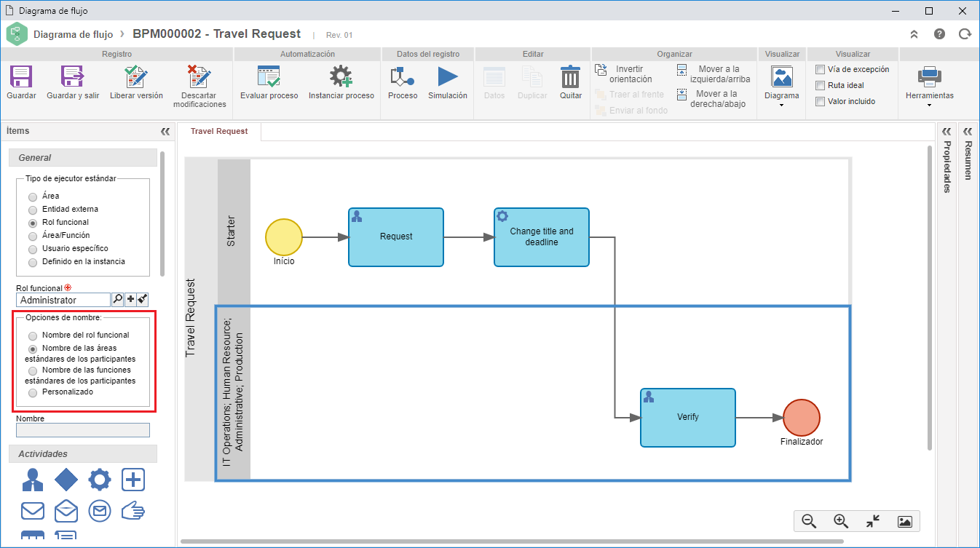
Task: Switch to the Travel Request tab
Action: 219,132
